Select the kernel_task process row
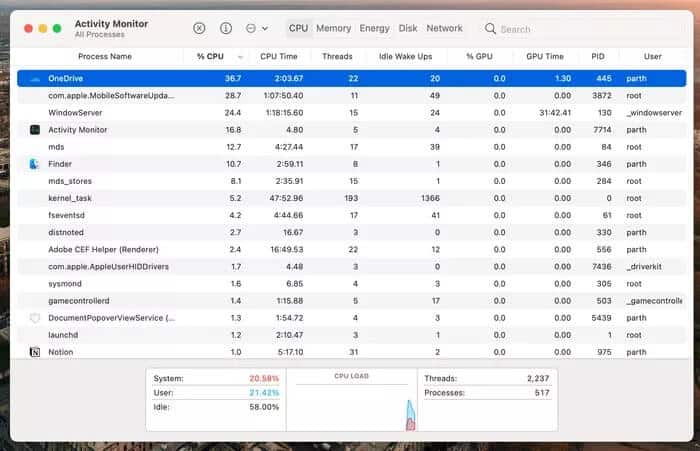The image size is (700, 451). point(351,198)
